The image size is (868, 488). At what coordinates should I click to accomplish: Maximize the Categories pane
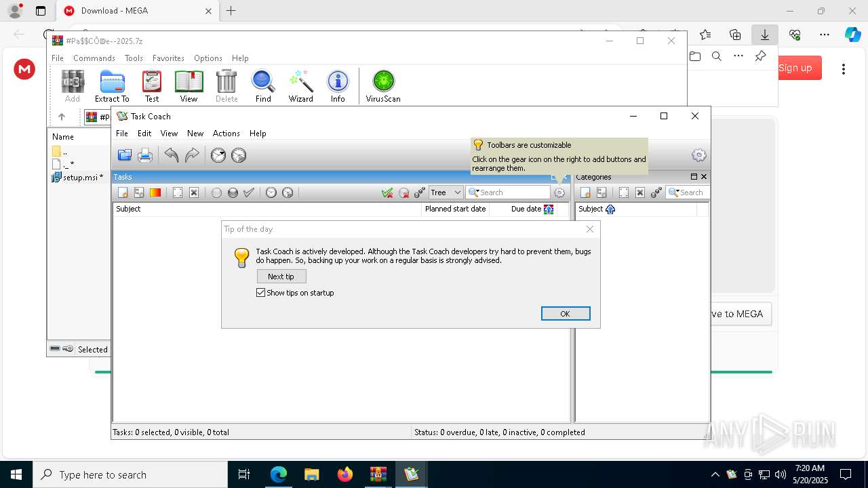point(694,177)
